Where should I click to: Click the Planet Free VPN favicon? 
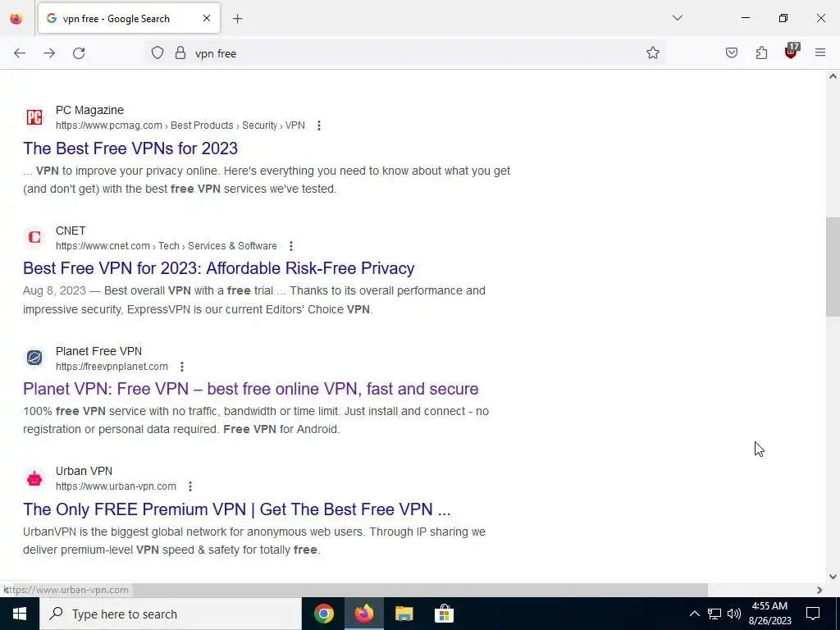point(34,358)
